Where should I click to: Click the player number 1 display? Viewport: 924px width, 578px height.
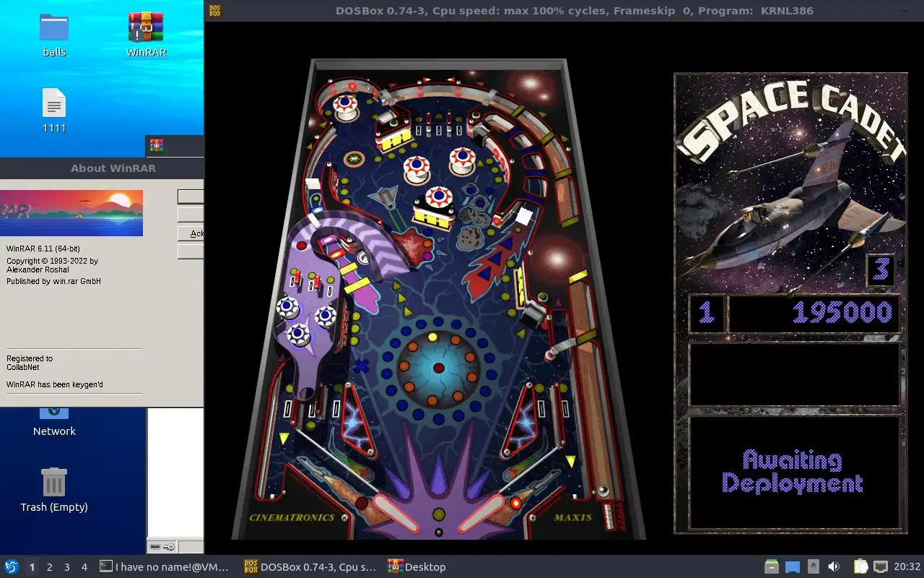(706, 313)
